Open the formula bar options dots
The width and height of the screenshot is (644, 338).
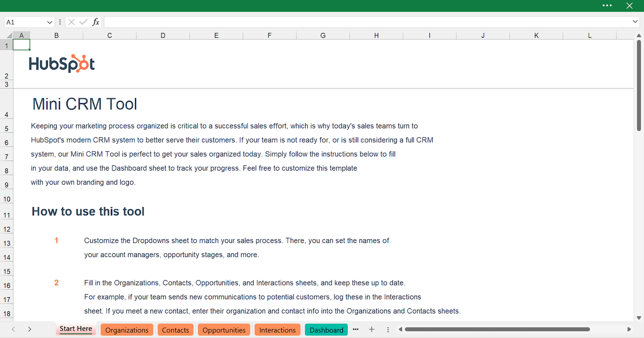tap(60, 22)
